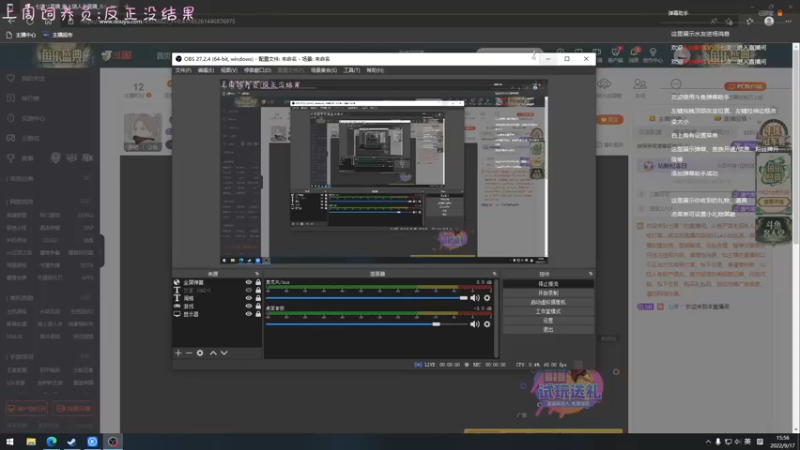Open the 文件(F) menu in OBS

[x=183, y=70]
